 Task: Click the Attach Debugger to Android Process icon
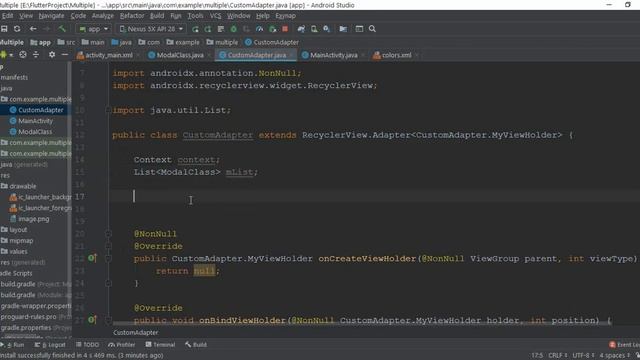coord(272,29)
